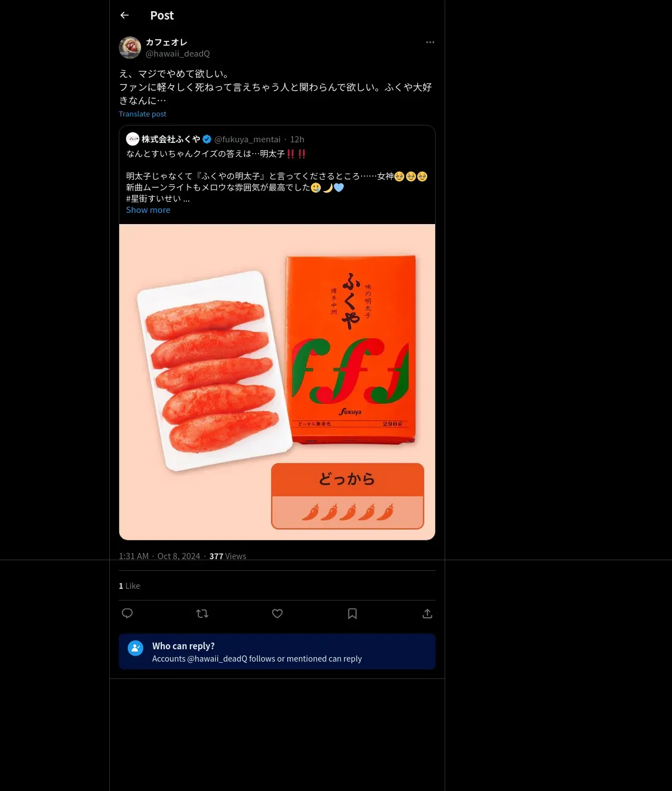
Task: Open カフェオレ profile avatar
Action: point(130,48)
